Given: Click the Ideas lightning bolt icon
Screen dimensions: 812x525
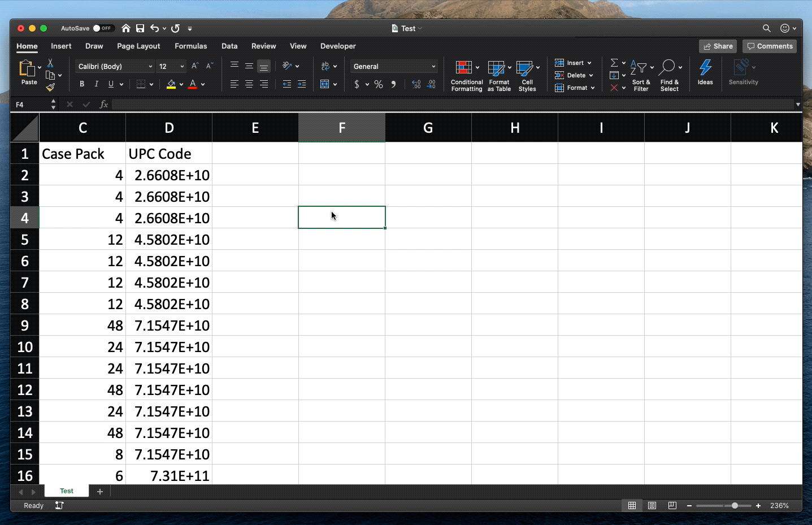Looking at the screenshot, I should click(x=705, y=68).
